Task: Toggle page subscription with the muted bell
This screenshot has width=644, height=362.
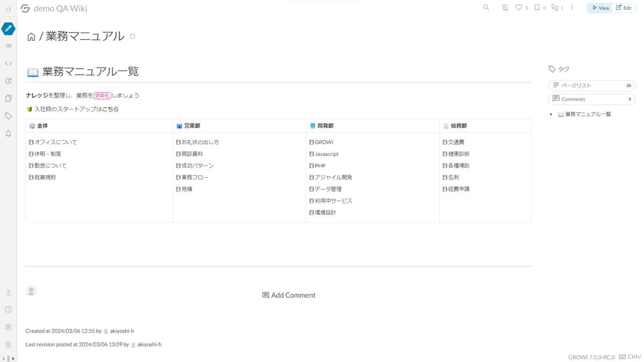Action: coord(504,8)
